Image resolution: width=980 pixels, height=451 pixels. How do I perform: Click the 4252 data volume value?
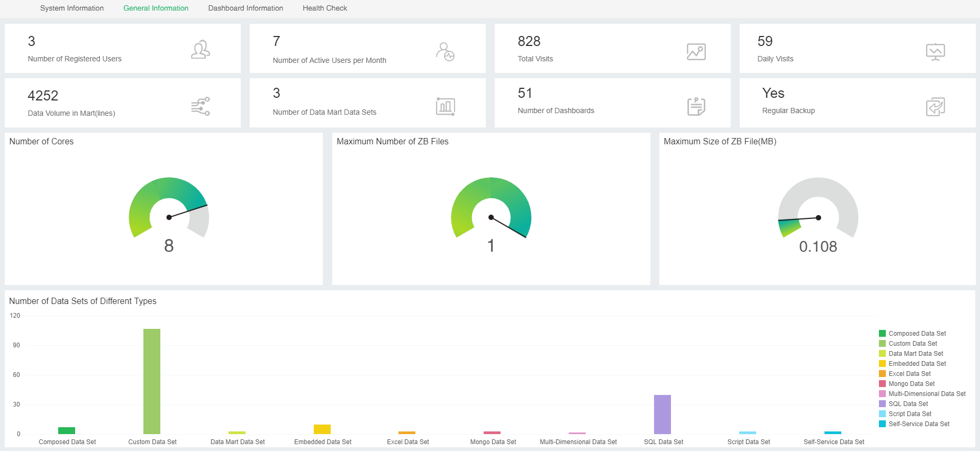click(x=43, y=96)
